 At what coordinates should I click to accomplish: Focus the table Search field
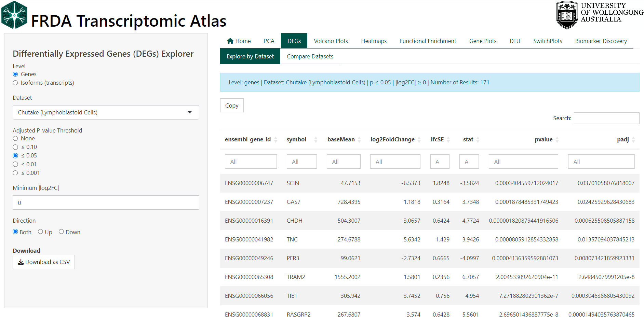tap(606, 118)
